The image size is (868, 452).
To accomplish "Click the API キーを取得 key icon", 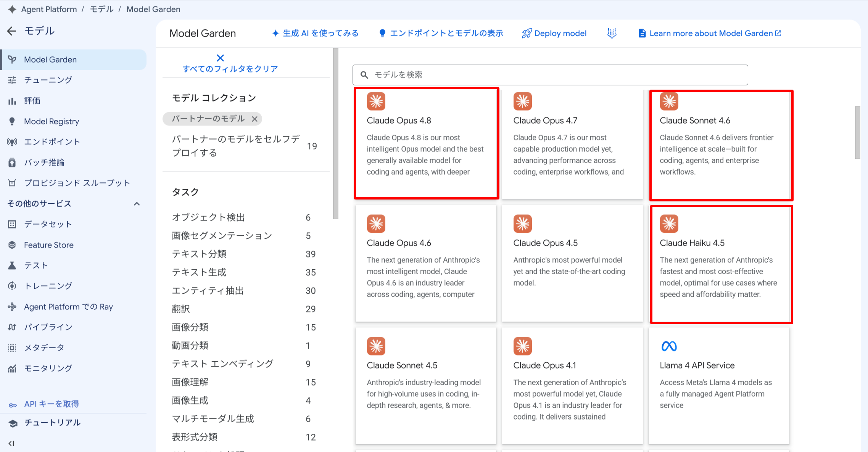I will coord(13,405).
